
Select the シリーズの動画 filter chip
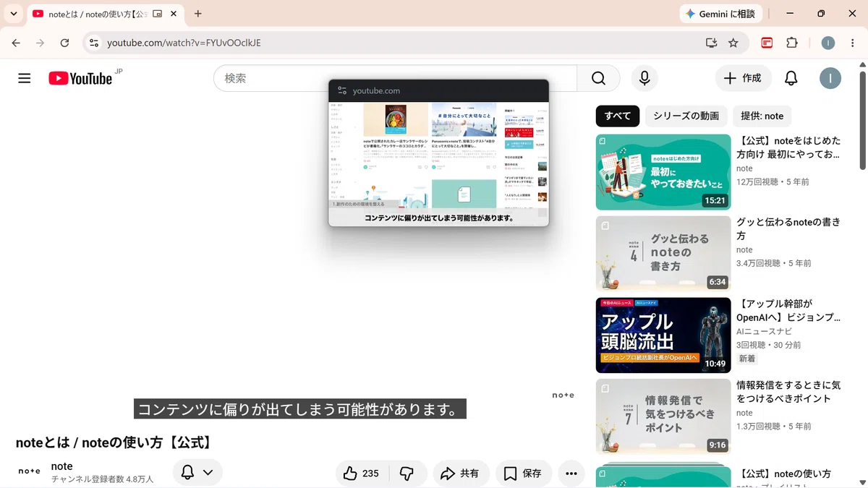click(686, 116)
